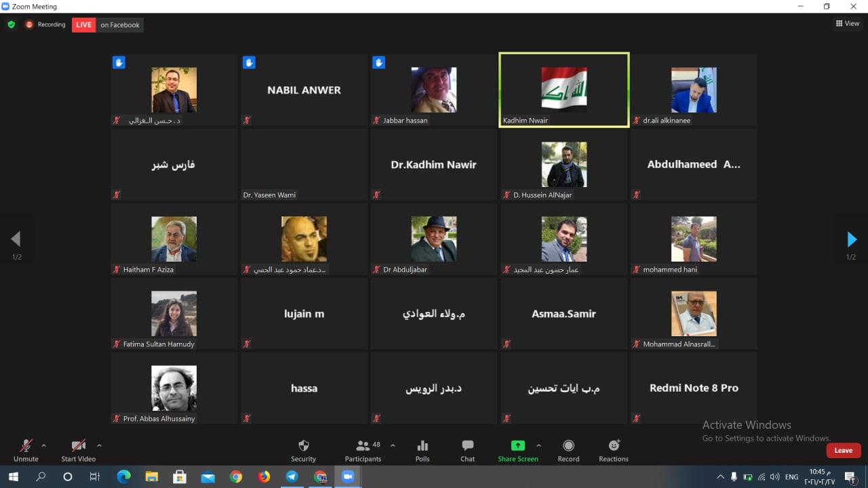Open Windows taskbar search
The image size is (868, 488).
[41, 476]
